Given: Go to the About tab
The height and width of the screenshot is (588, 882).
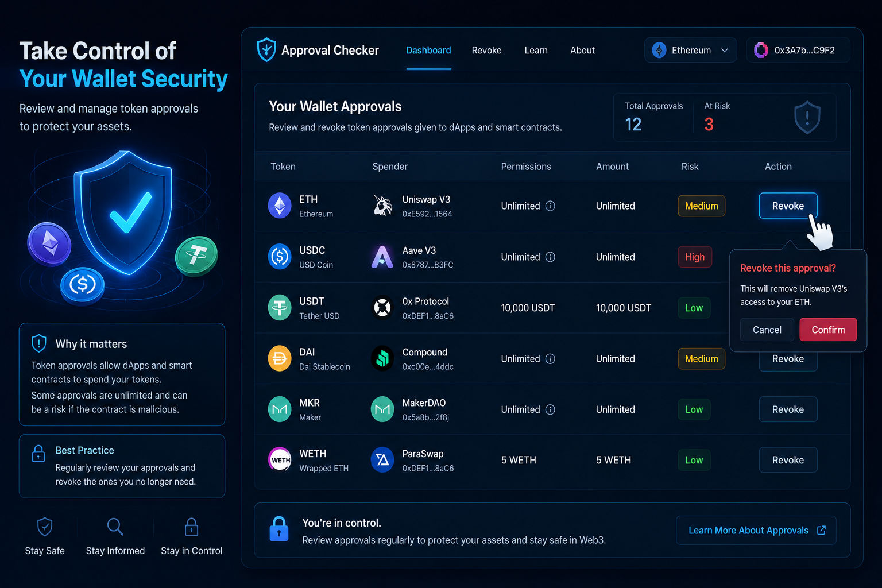Looking at the screenshot, I should pyautogui.click(x=582, y=50).
